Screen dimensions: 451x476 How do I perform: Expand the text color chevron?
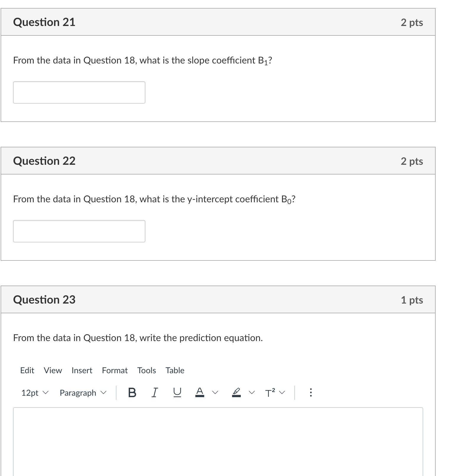click(215, 393)
